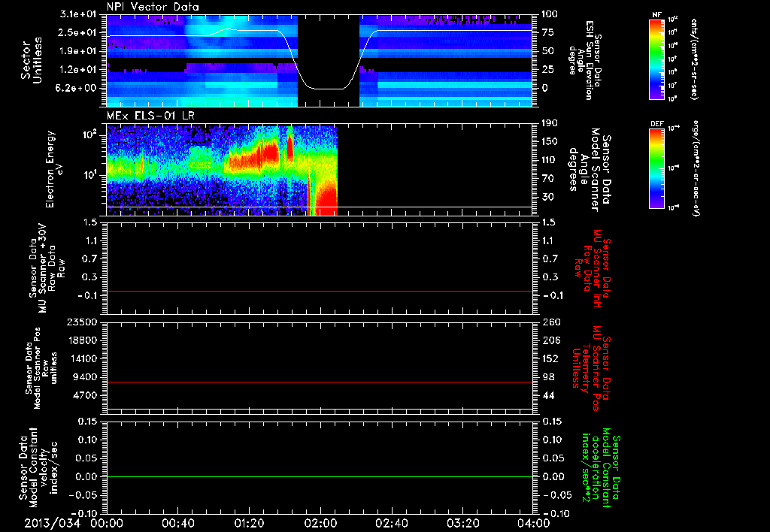Click the 190 tick on the Scanner Angle axis
770x532 pixels.
[x=550, y=123]
